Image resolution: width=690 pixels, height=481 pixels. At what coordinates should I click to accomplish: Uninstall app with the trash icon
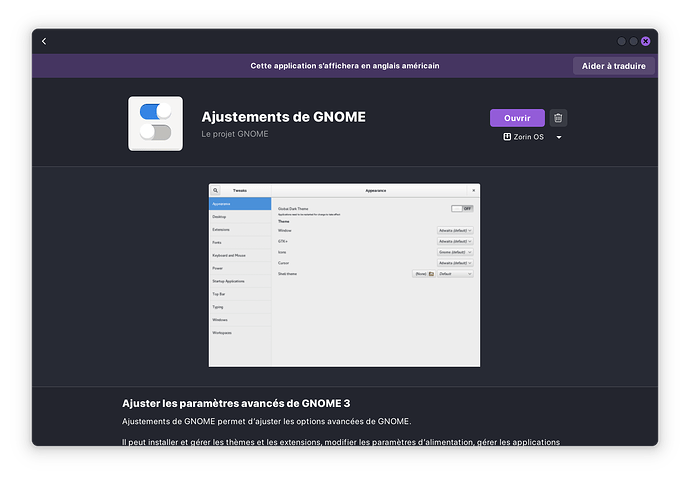[558, 118]
